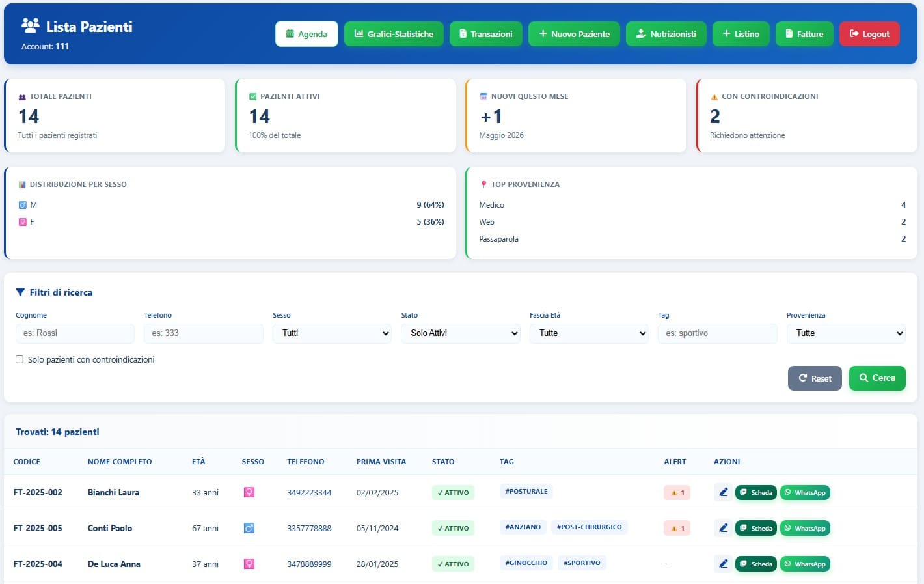Edit patient Conti Paolo with pencil icon

[x=723, y=528]
